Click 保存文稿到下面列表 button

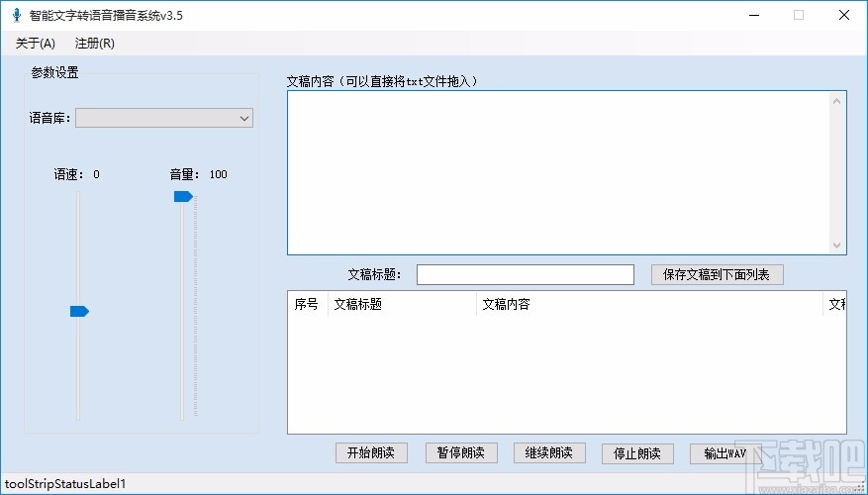click(717, 274)
